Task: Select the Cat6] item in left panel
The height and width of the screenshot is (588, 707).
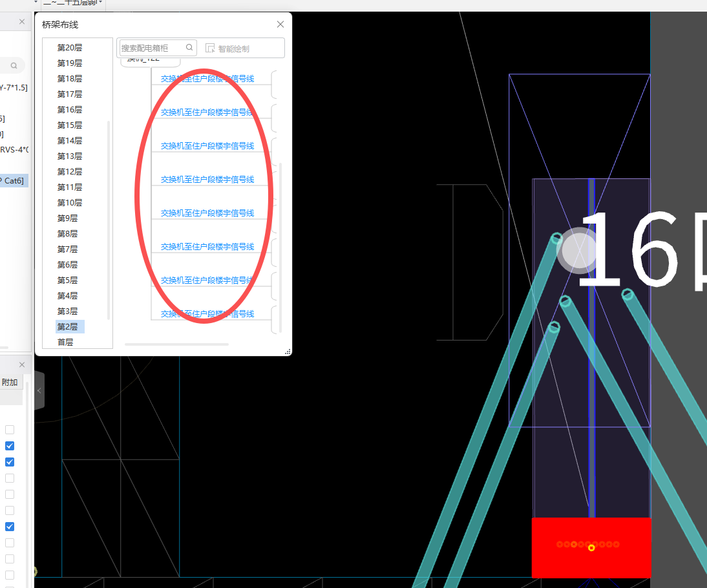Action: (14, 181)
